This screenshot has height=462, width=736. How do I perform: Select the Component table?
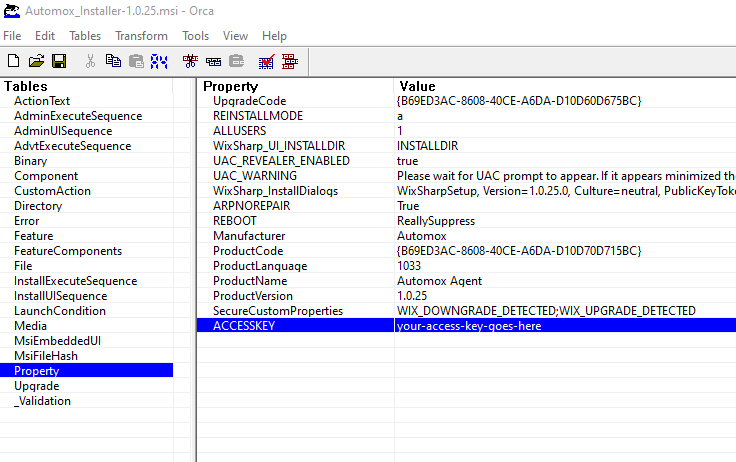(46, 176)
